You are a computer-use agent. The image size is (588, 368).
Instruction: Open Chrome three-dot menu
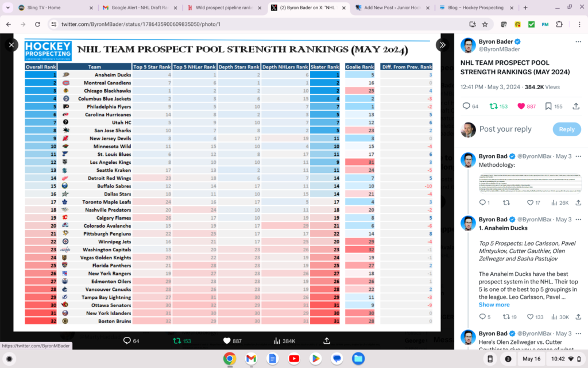579,24
